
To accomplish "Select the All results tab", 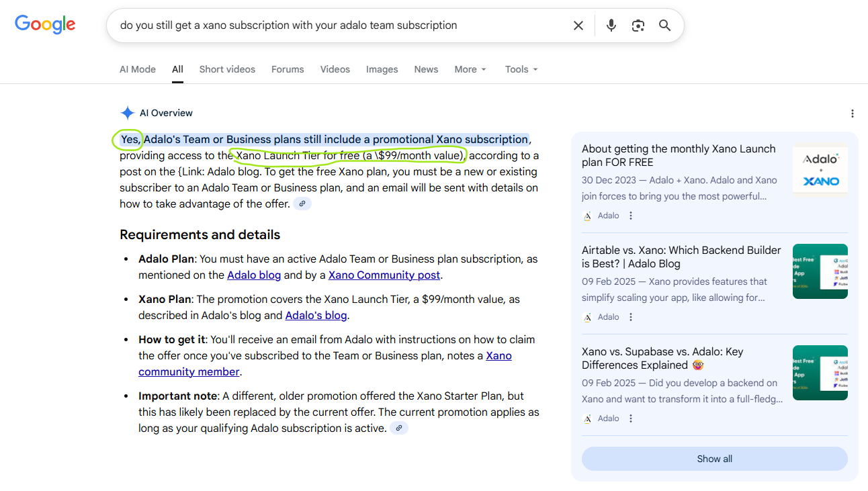I will point(177,69).
